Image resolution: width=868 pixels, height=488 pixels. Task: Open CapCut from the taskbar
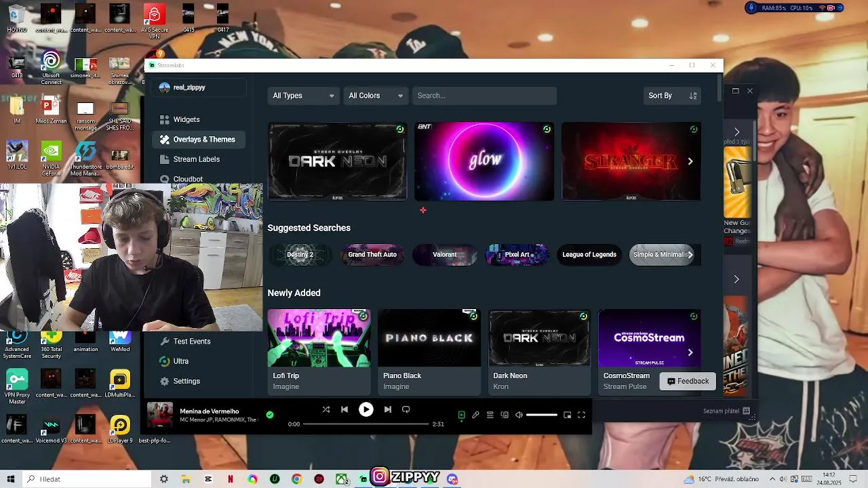click(208, 479)
